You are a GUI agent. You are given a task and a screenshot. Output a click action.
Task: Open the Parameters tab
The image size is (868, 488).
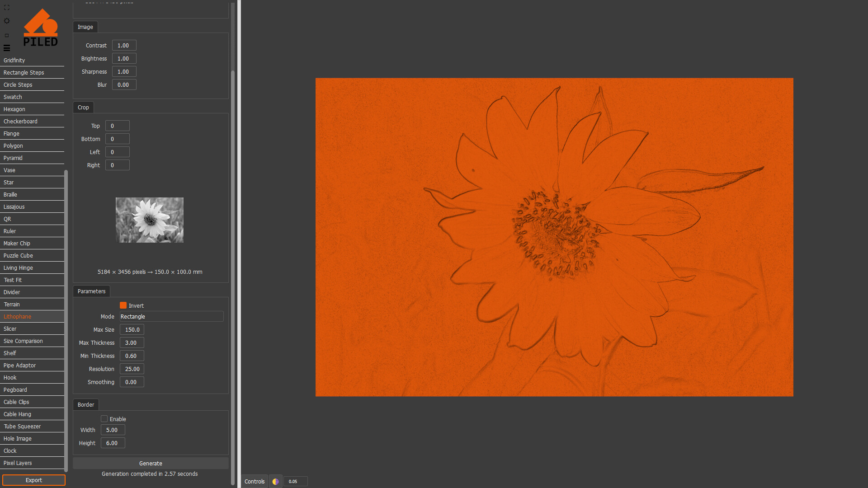pos(91,291)
